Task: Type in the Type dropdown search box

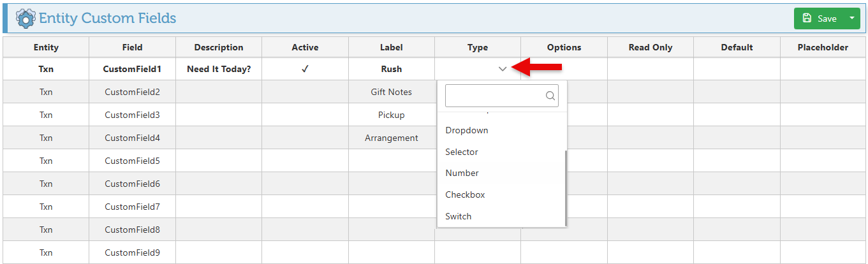Action: [494, 96]
